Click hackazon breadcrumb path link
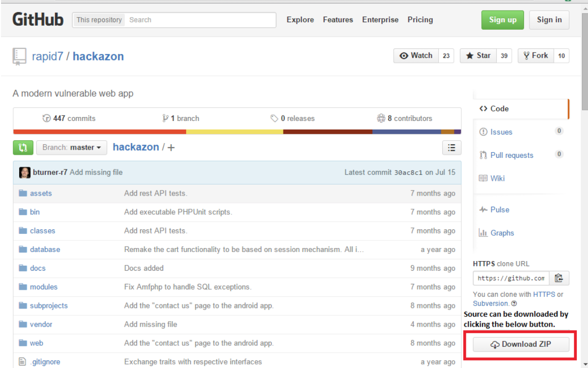Screen dimensions: 588x368 click(x=136, y=147)
